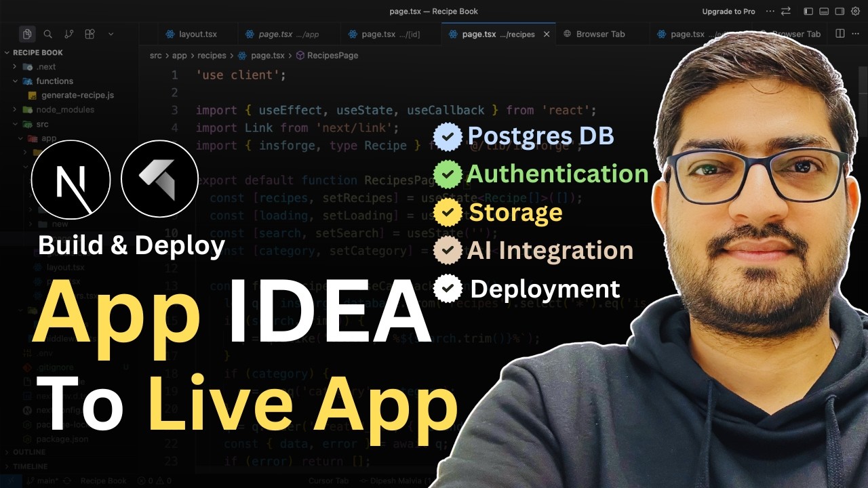Screen dimensions: 868x488
Task: Open the Explorer view icon
Action: tap(27, 34)
